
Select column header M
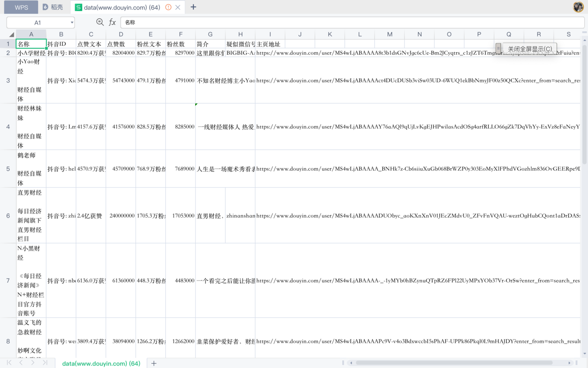pyautogui.click(x=390, y=34)
